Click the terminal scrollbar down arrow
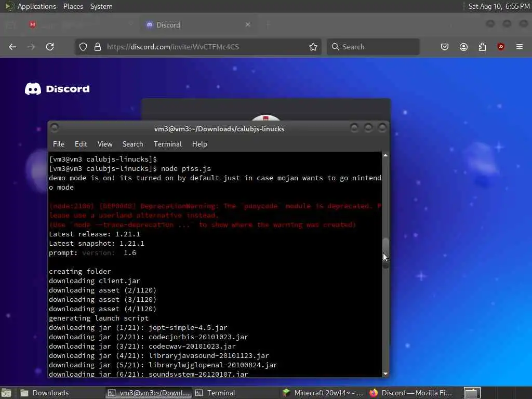This screenshot has width=532, height=399. pos(385,374)
